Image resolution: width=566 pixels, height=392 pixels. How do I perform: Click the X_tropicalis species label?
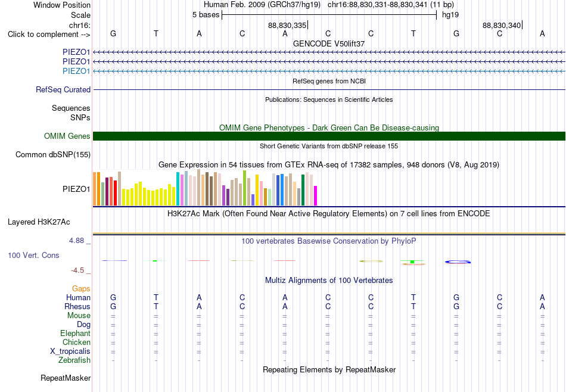70,351
